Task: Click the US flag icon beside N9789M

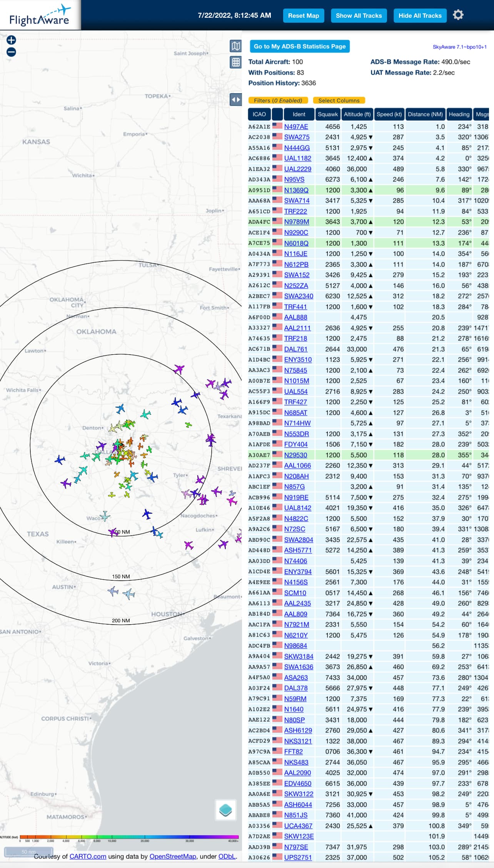Action: pos(277,221)
